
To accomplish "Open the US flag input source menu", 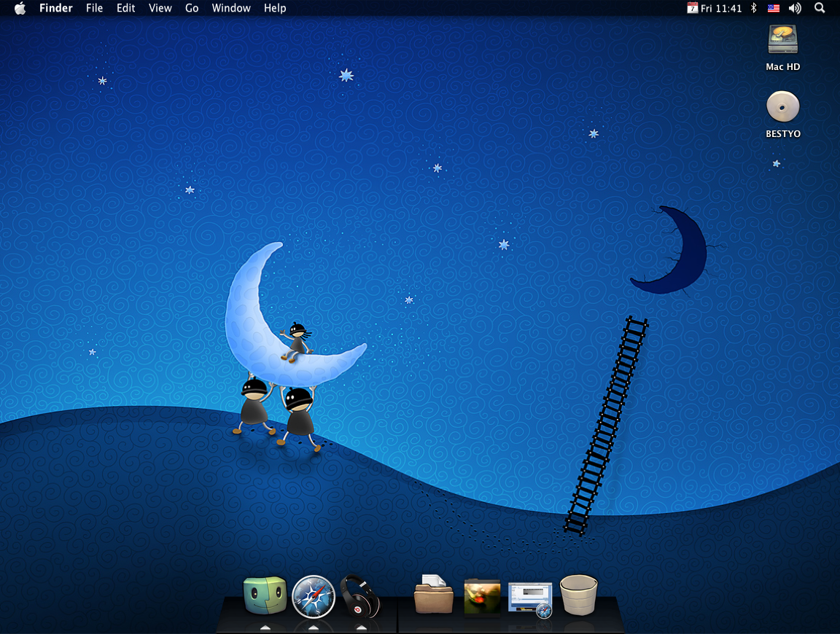I will (x=774, y=8).
